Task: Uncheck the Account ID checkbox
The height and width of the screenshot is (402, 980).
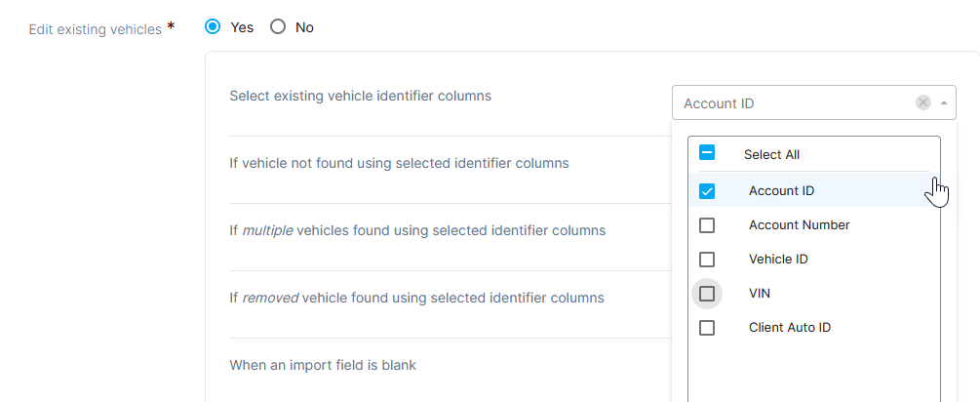Action: click(x=708, y=191)
